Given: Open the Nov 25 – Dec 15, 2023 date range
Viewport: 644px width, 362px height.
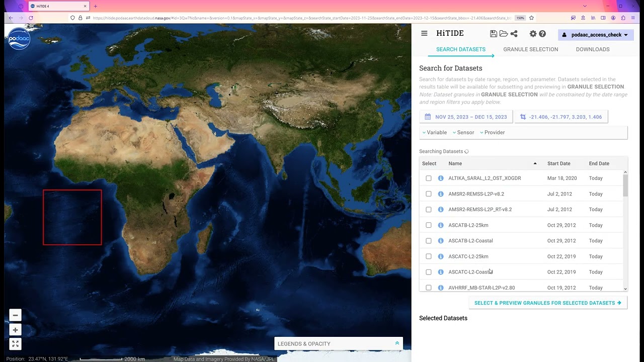Looking at the screenshot, I should tap(466, 117).
